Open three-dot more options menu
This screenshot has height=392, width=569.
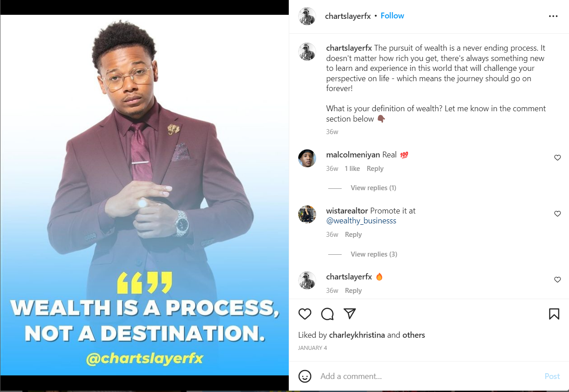[x=553, y=16]
